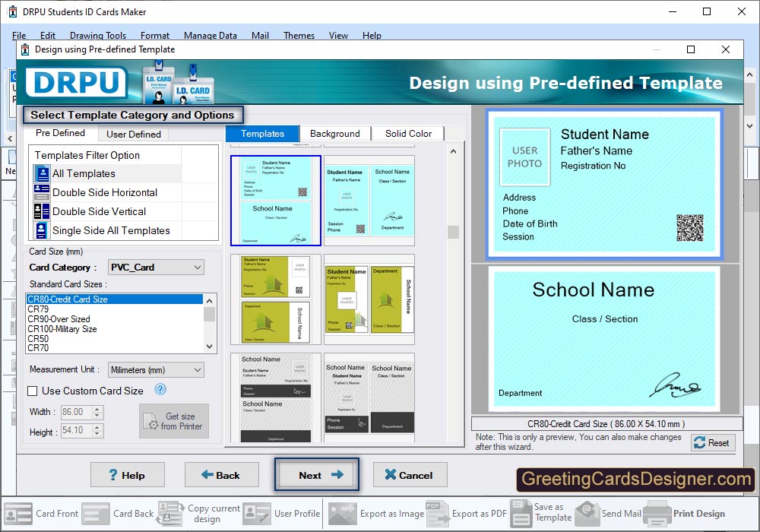Image resolution: width=760 pixels, height=532 pixels.
Task: Click the back card preview with School Name
Action: coord(604,338)
